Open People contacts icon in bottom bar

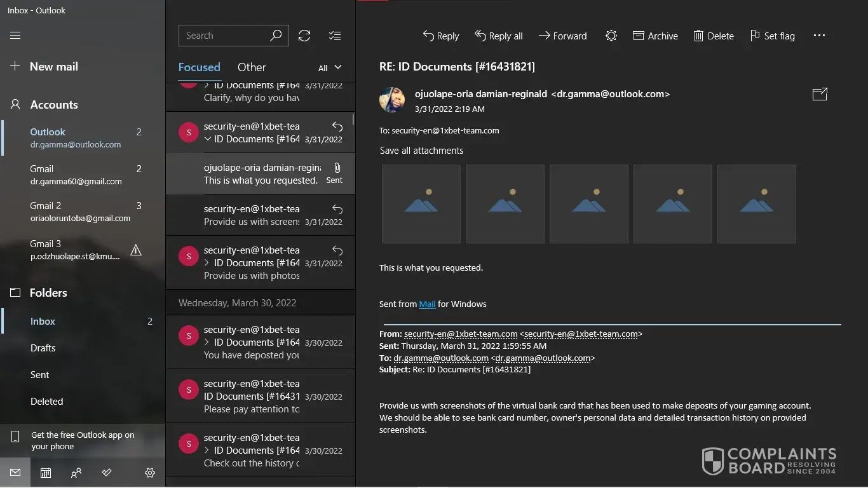[76, 473]
